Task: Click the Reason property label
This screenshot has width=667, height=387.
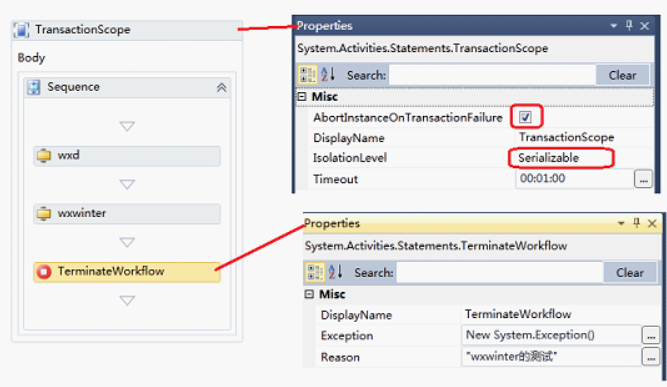Action: pos(340,357)
